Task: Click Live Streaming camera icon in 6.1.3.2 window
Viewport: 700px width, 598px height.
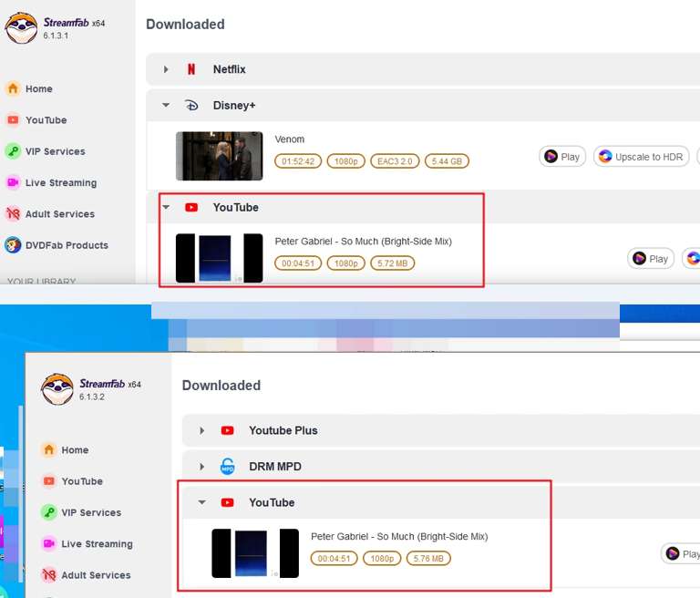Action: click(49, 543)
